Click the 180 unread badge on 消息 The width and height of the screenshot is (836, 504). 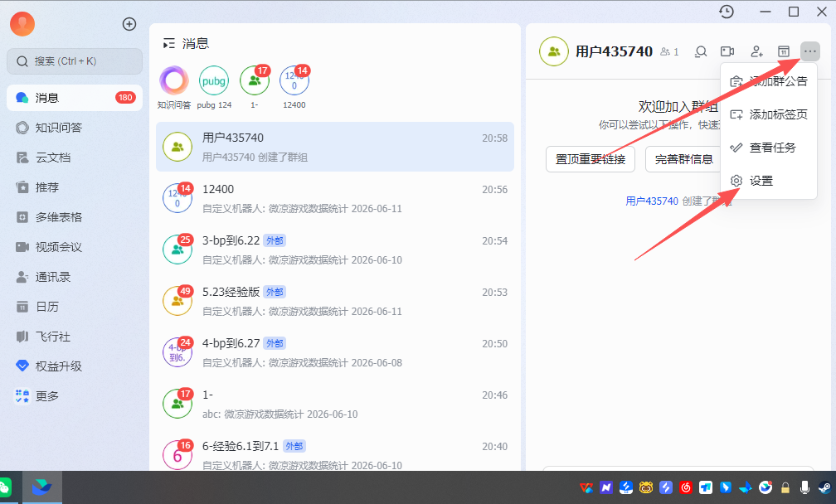[x=125, y=98]
